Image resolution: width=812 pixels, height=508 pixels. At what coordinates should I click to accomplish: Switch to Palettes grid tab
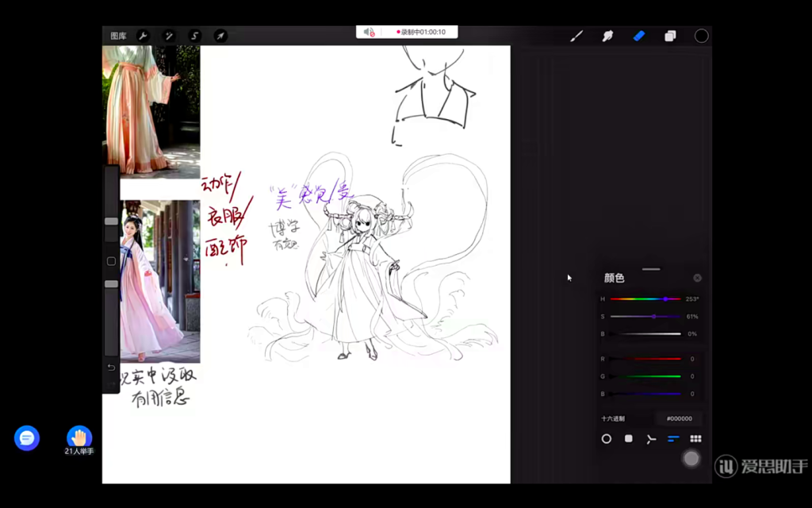695,439
